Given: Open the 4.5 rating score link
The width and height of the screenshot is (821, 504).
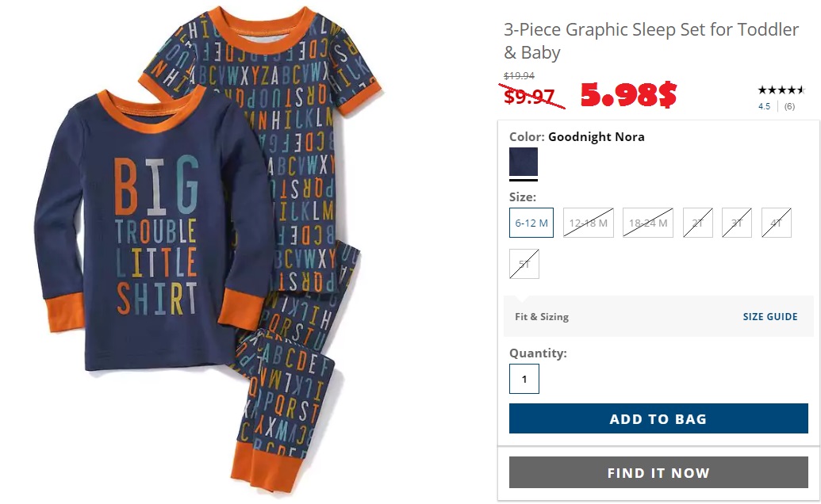Looking at the screenshot, I should [764, 106].
